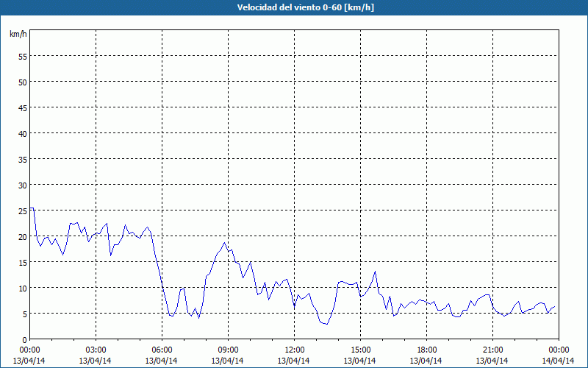588x368 pixels.
Task: Click the wind speed peak before 16:00
Action: 375,271
